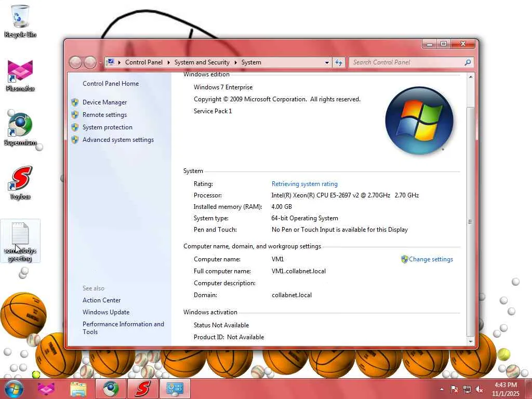
Task: Expand the arrow after System and Security breadcrumb
Action: tap(235, 62)
